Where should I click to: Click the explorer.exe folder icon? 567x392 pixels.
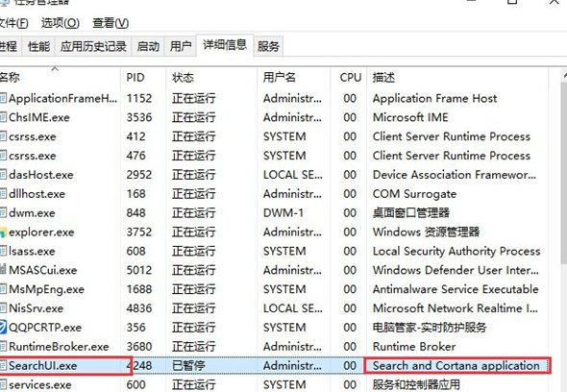coord(3,233)
